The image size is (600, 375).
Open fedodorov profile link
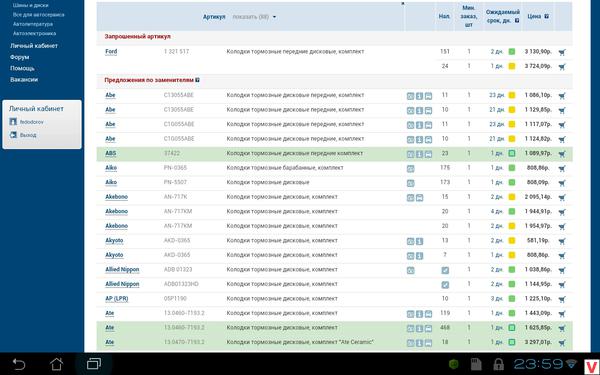tap(32, 122)
